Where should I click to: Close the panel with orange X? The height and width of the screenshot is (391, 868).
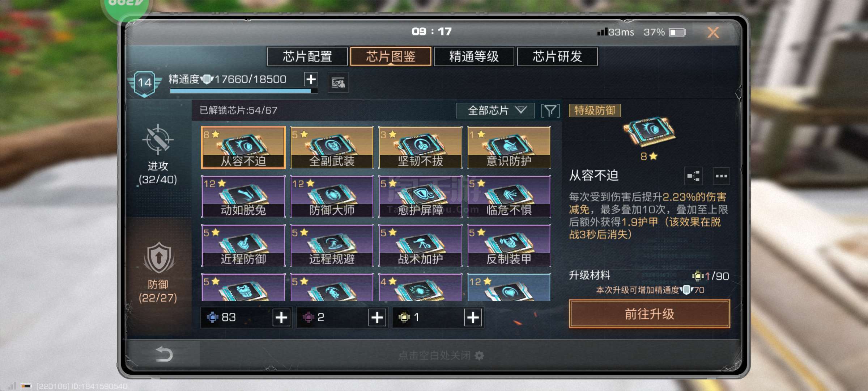[x=713, y=32]
